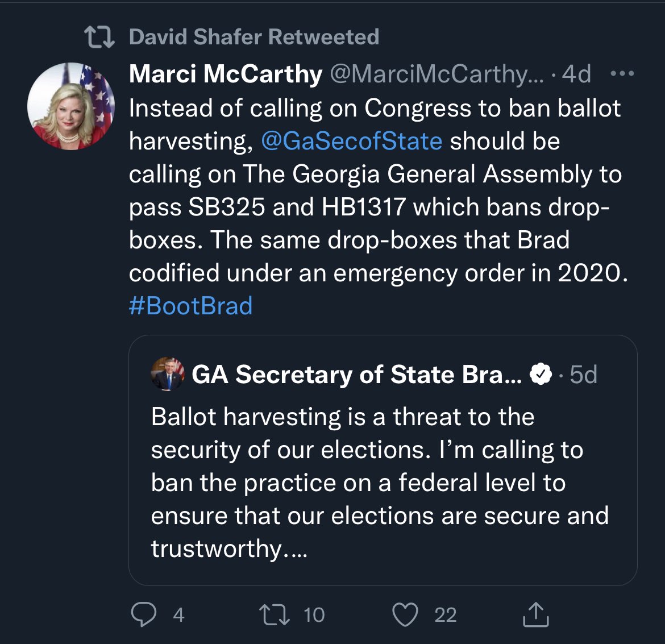Open Marci McCarthy's profile picture
The image size is (665, 644).
coord(71,106)
